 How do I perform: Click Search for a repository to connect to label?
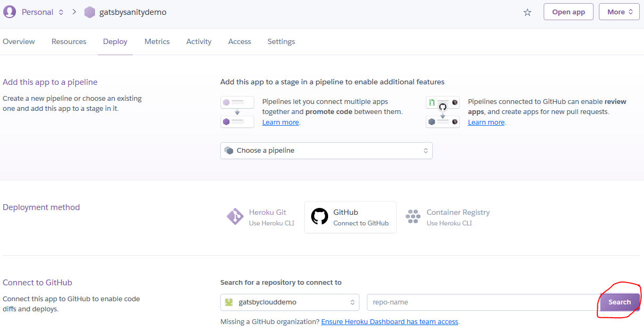[281, 282]
